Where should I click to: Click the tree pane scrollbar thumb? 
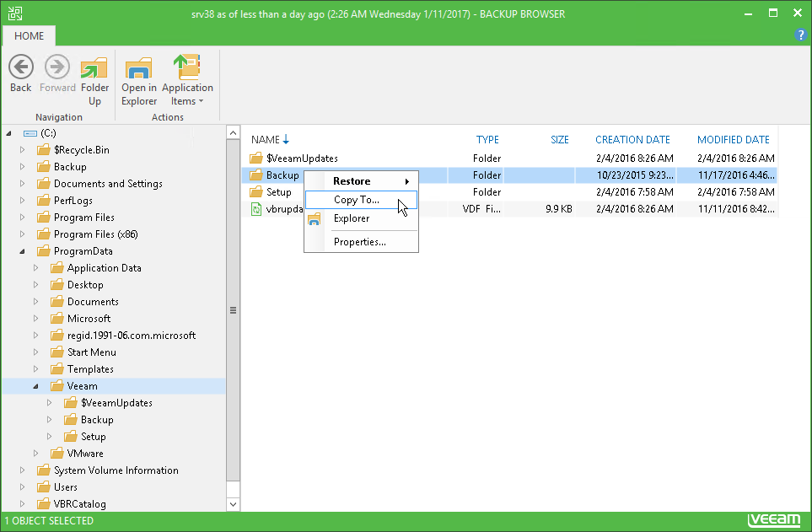coord(233,309)
